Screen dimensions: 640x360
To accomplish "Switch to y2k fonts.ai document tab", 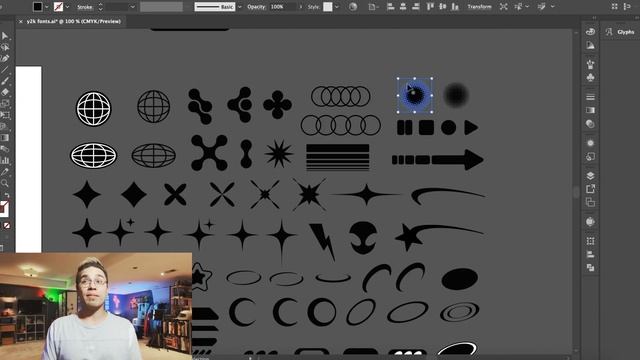I will [73, 21].
